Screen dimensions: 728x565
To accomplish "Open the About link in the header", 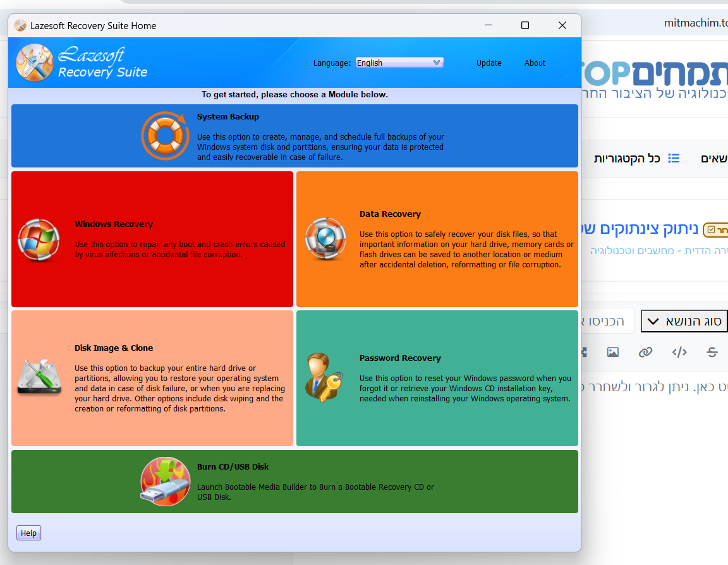I will (535, 63).
